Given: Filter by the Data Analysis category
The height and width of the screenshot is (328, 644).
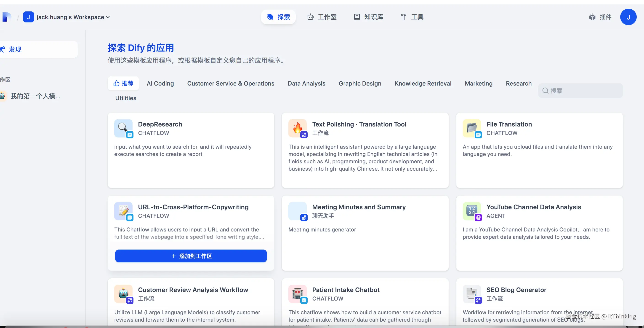Looking at the screenshot, I should click(306, 83).
